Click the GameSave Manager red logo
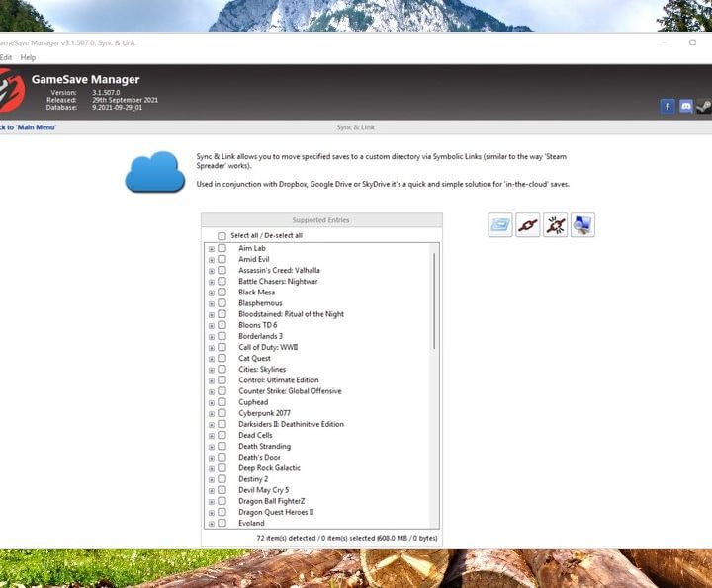This screenshot has height=588, width=712. tap(11, 91)
